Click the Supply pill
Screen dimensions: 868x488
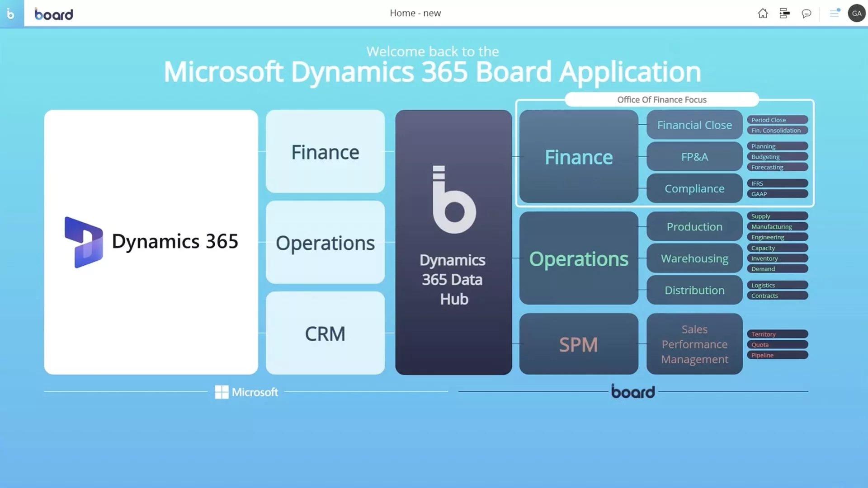[x=777, y=216]
